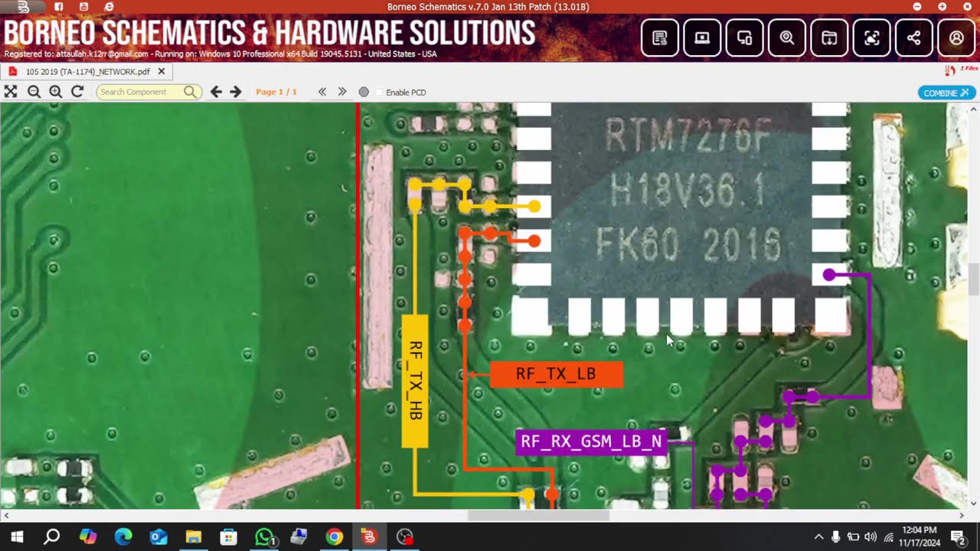Zoom in on the schematic
This screenshot has height=551, width=980.
coord(55,92)
